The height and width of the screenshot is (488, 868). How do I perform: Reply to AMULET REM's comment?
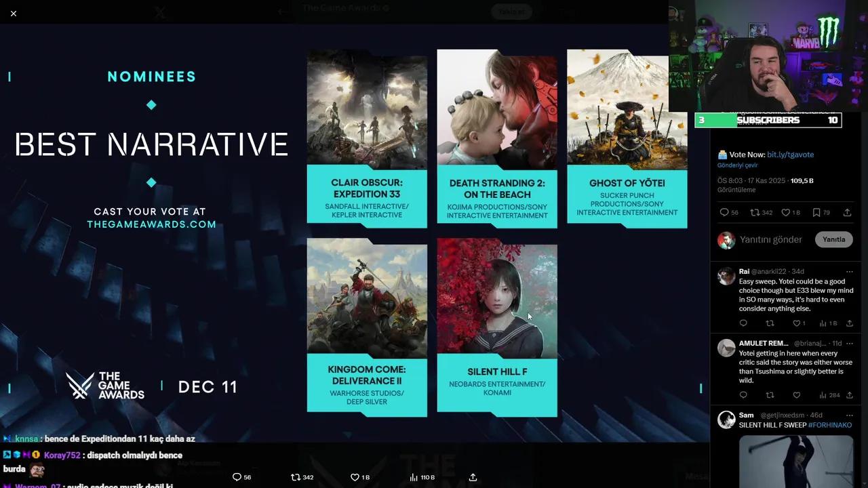point(743,395)
